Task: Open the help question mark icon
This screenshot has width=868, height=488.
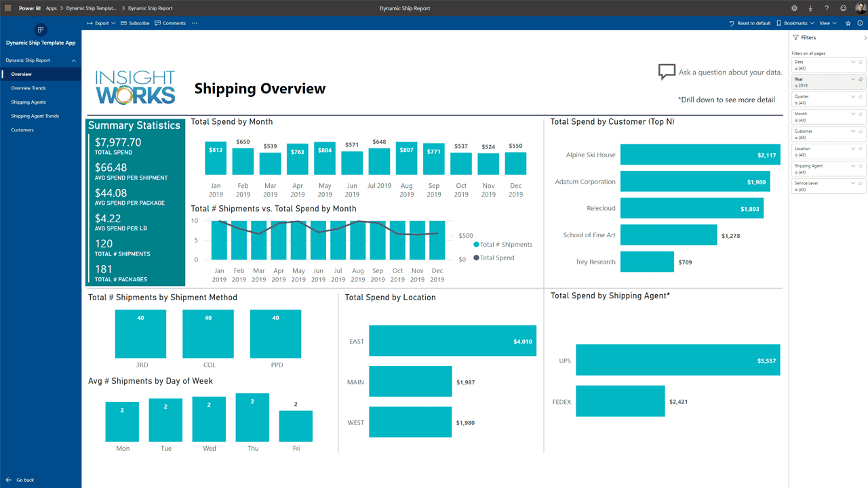Action: point(827,8)
